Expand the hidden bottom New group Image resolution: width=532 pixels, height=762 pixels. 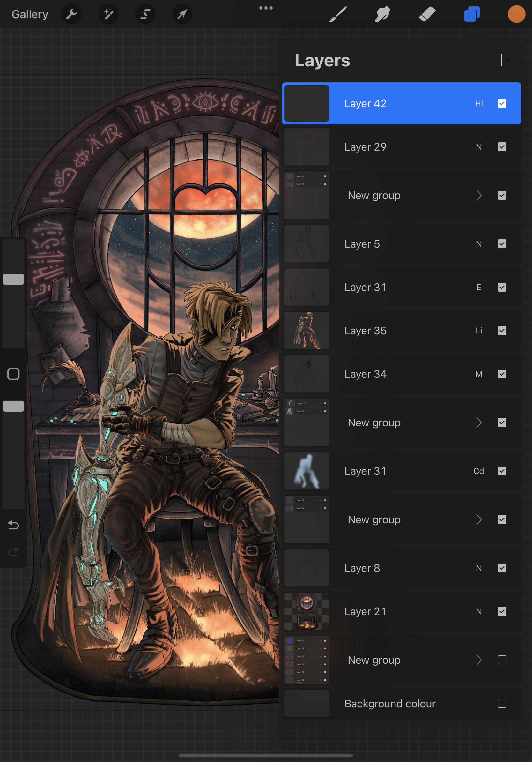[x=479, y=660]
